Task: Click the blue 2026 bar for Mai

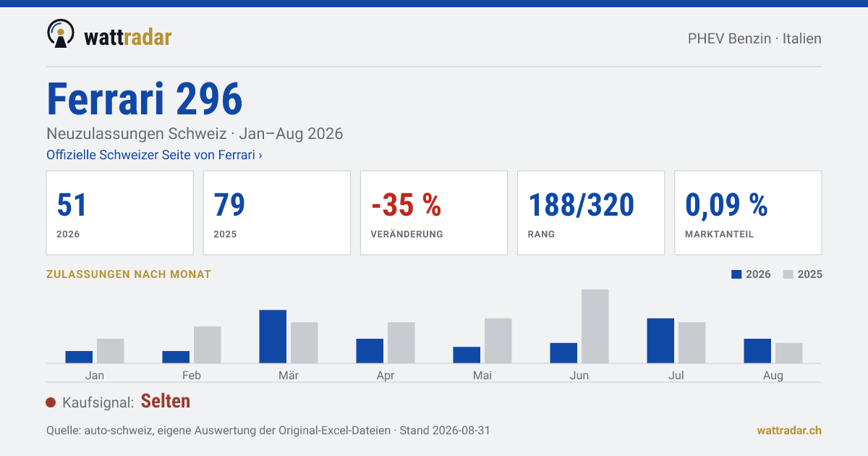Action: (x=467, y=355)
